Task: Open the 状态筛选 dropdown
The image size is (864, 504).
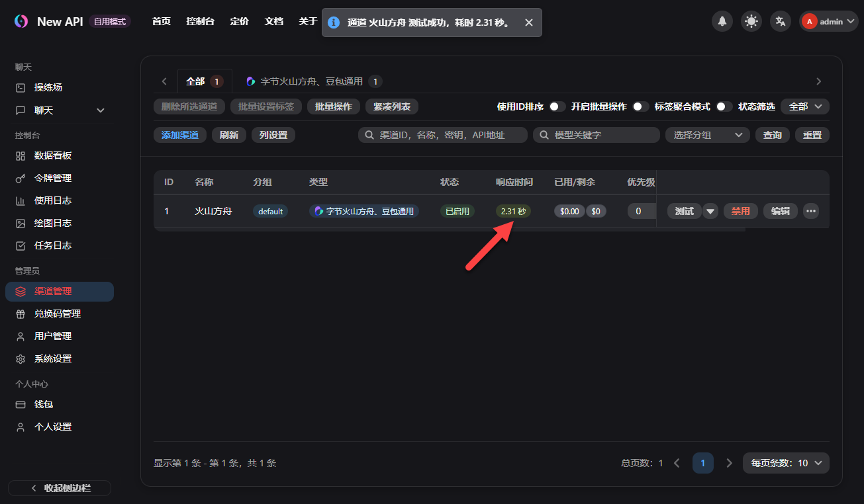Action: (x=804, y=106)
